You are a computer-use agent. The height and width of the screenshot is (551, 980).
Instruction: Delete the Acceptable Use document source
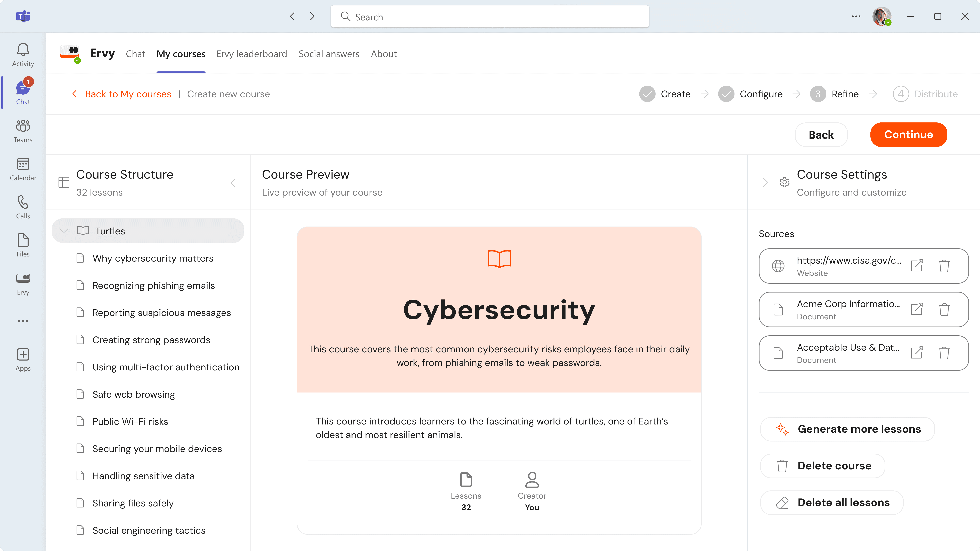coord(944,353)
